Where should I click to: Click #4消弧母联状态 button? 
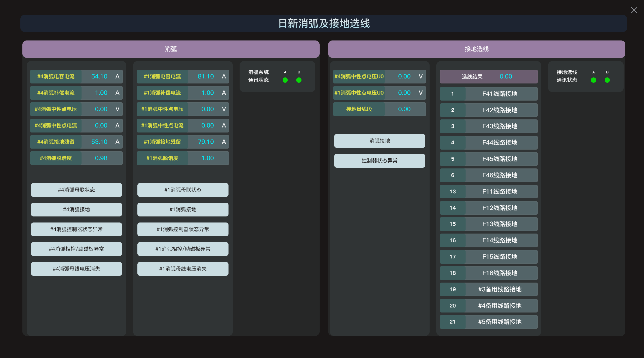pos(76,190)
